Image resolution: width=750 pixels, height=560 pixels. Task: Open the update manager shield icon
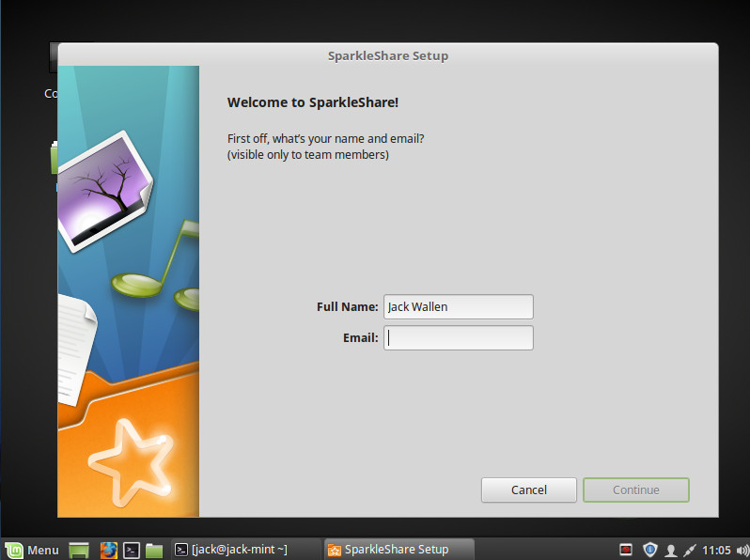point(649,550)
